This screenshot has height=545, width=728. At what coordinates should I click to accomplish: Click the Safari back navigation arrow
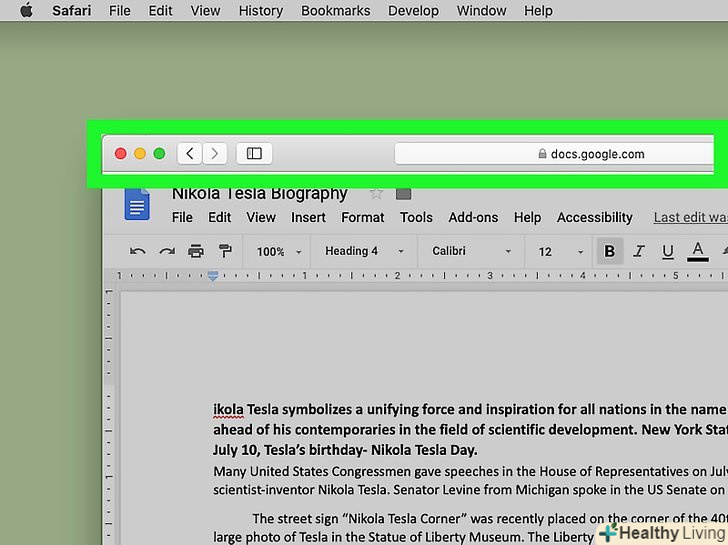[190, 154]
